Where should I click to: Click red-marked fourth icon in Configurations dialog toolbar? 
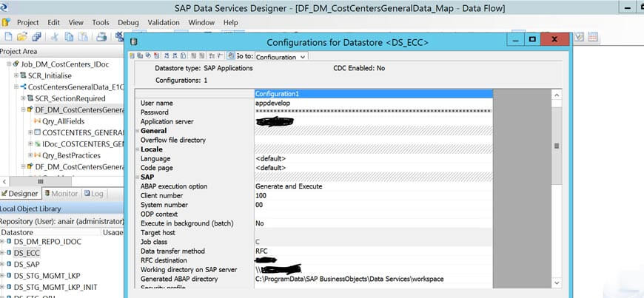click(156, 55)
